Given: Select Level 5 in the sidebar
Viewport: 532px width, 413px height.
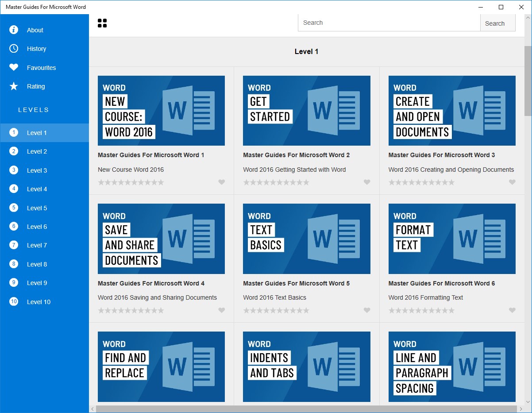Looking at the screenshot, I should point(44,208).
